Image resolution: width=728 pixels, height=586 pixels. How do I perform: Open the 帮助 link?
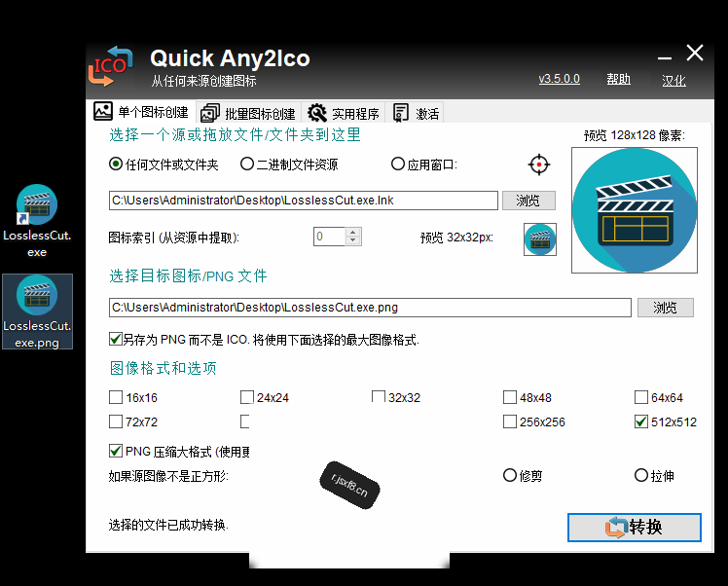[x=618, y=80]
